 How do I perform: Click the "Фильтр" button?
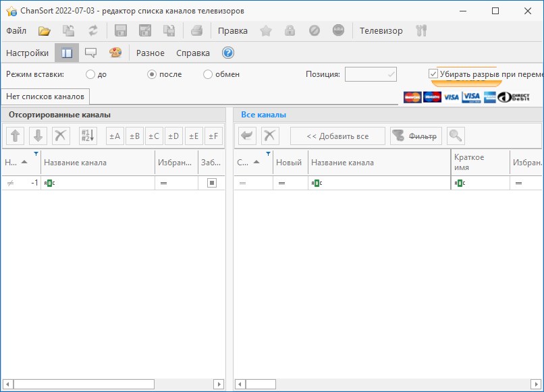click(x=415, y=136)
